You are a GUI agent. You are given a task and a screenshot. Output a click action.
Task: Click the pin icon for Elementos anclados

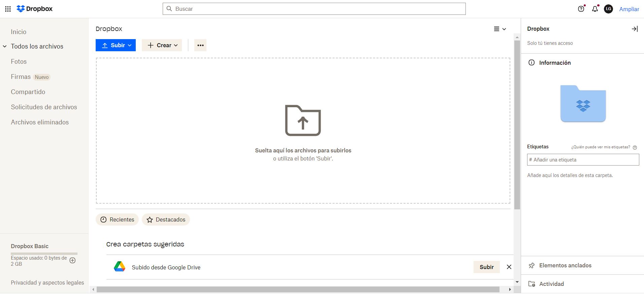point(532,266)
